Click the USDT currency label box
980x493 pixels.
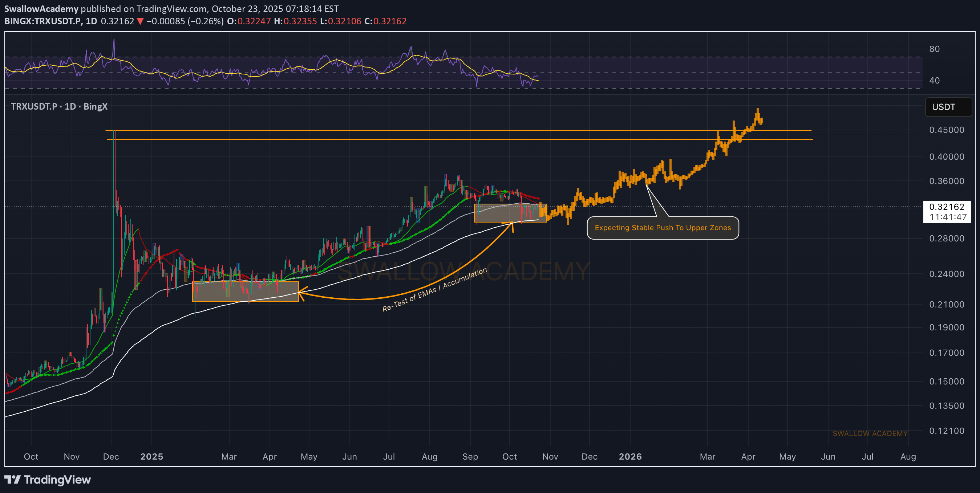pyautogui.click(x=948, y=107)
